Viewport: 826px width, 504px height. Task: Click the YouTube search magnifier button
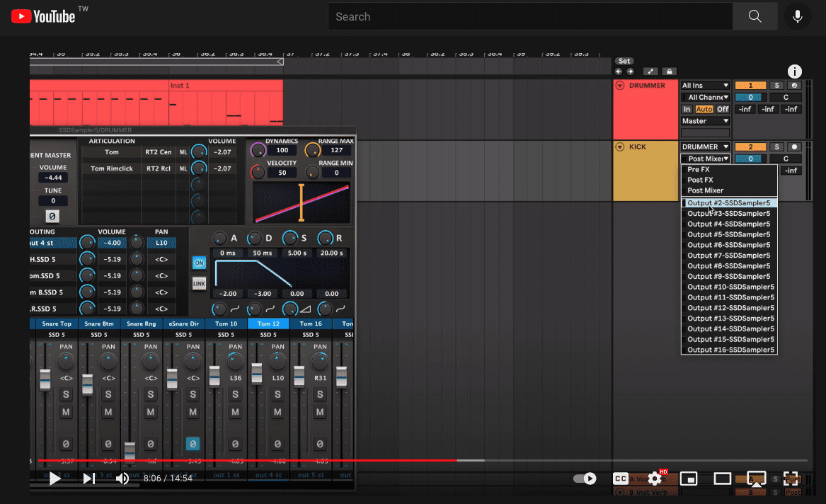click(x=755, y=16)
